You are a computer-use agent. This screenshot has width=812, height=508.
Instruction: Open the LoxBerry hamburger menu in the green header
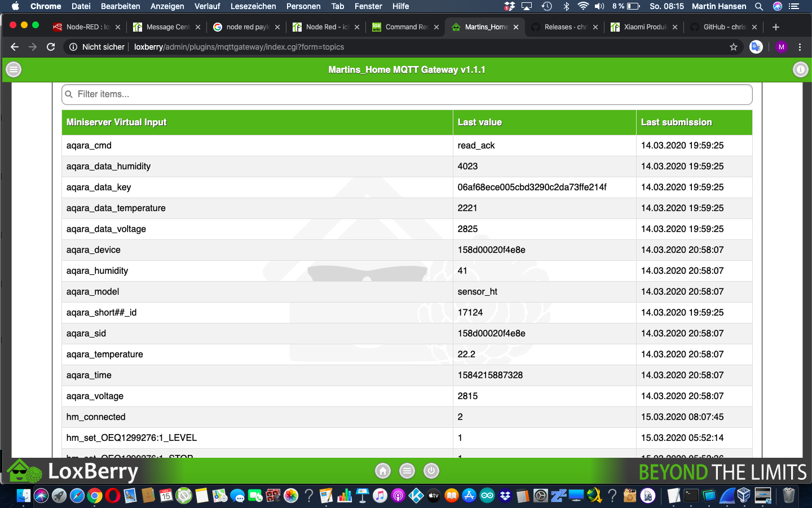[x=14, y=69]
